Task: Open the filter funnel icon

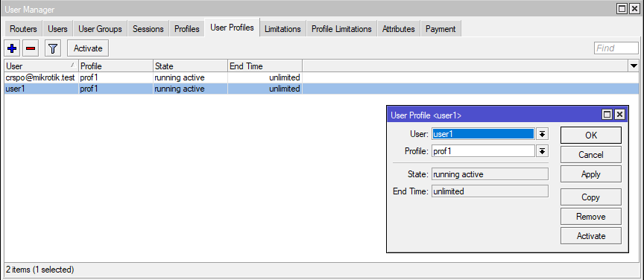Action: (53, 48)
